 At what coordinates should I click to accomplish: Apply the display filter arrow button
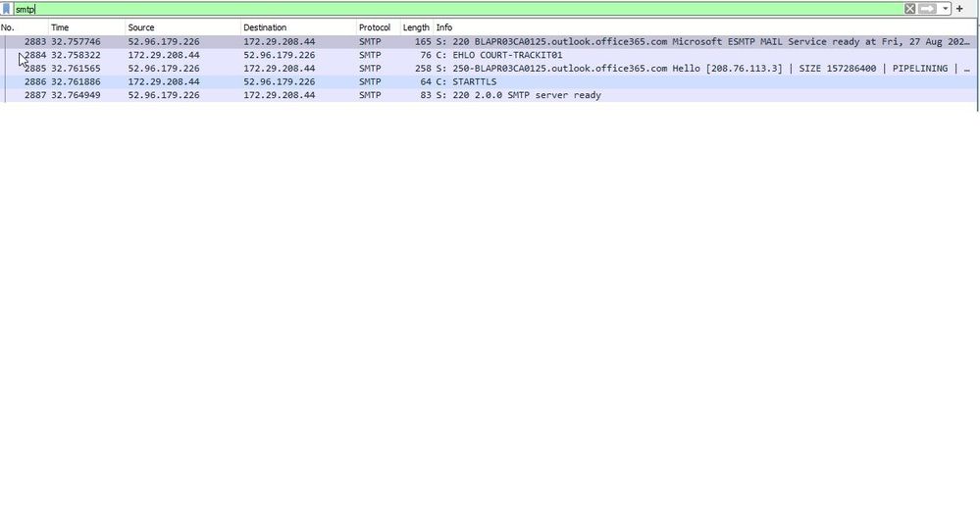point(927,9)
